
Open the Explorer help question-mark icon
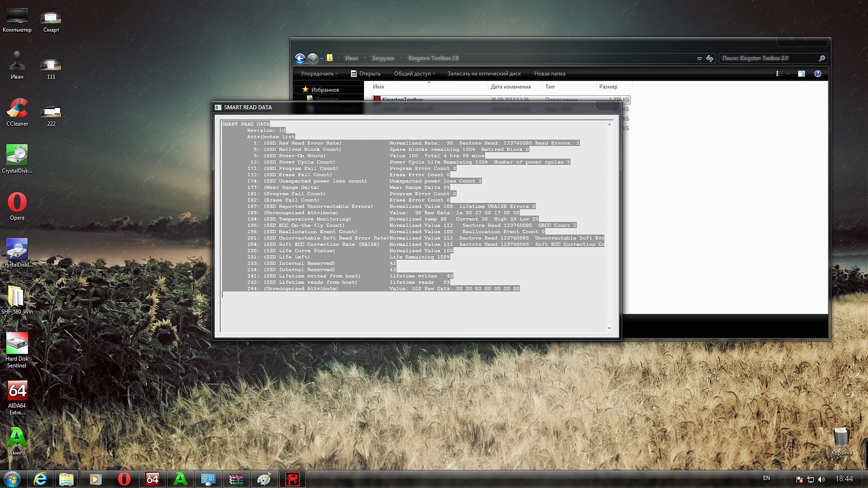tap(817, 74)
